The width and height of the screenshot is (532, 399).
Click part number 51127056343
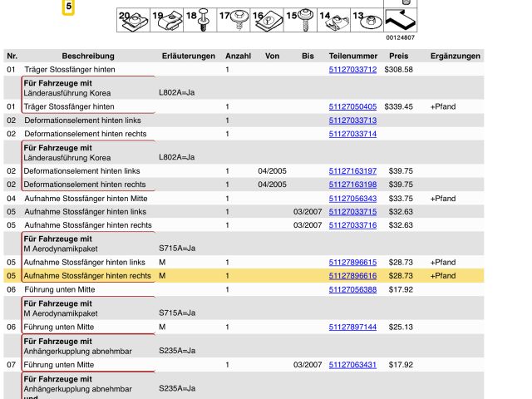coord(352,199)
